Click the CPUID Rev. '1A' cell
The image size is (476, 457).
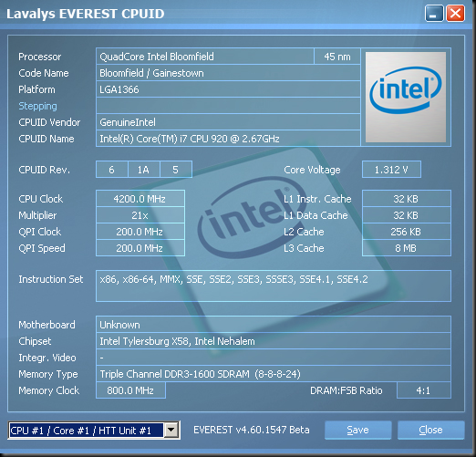coord(144,170)
